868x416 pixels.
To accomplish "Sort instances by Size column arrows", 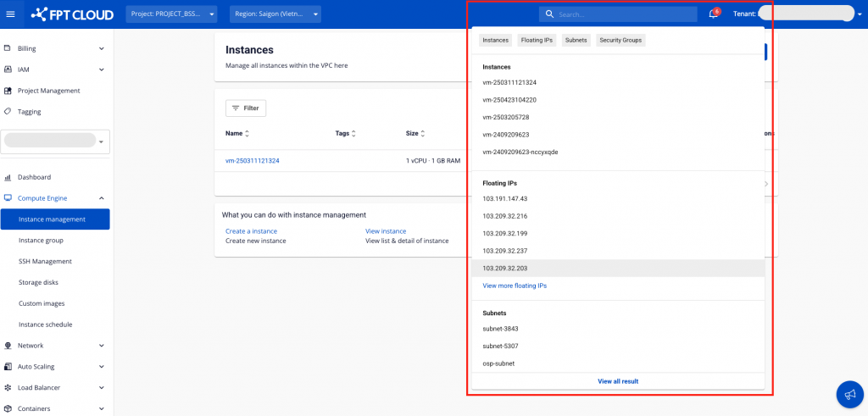I will pyautogui.click(x=423, y=133).
